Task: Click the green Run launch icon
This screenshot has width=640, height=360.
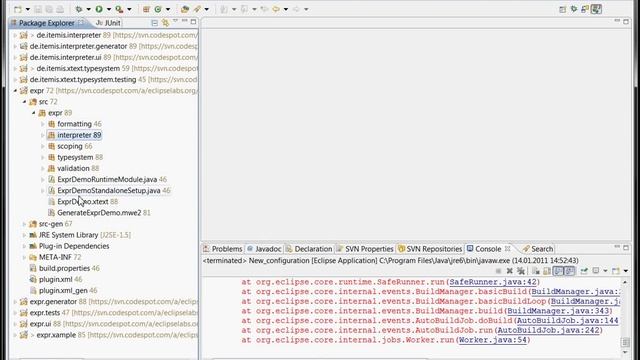Action: pyautogui.click(x=99, y=9)
